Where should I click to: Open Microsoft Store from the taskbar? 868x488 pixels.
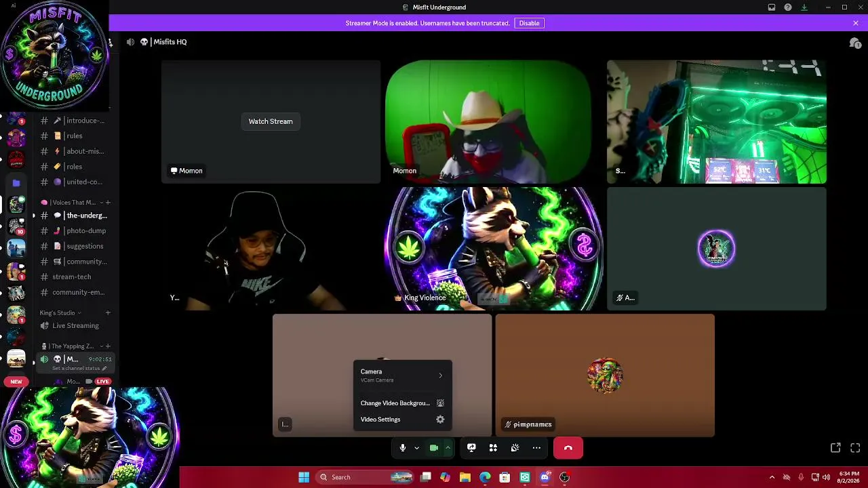(505, 477)
